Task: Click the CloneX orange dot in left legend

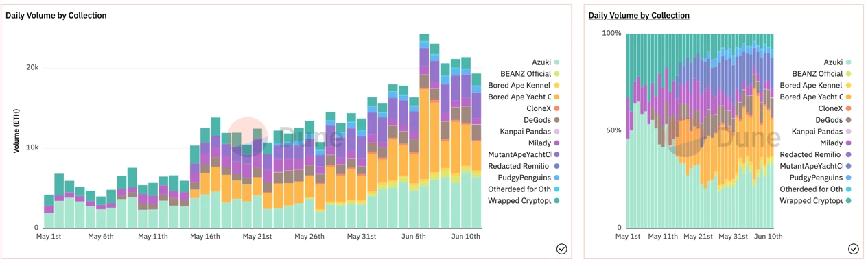Action: 557,108
